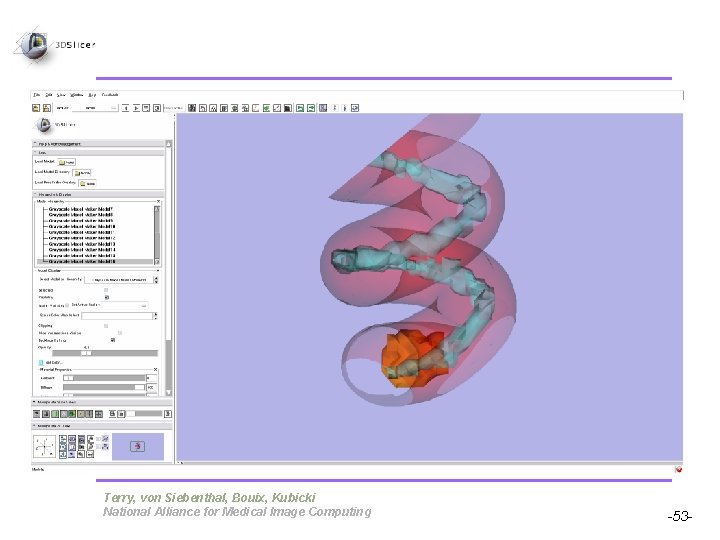
Task: Click the Load Model button
Action: tap(67, 162)
